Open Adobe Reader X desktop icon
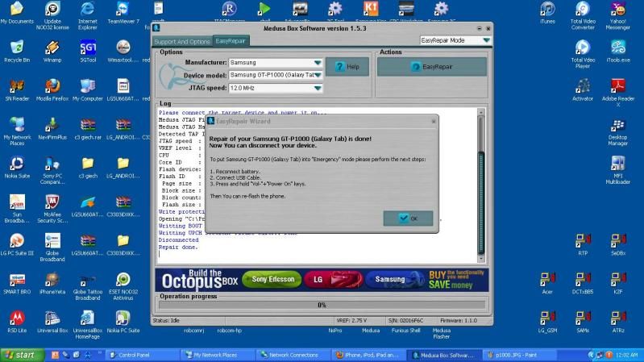 tap(618, 93)
